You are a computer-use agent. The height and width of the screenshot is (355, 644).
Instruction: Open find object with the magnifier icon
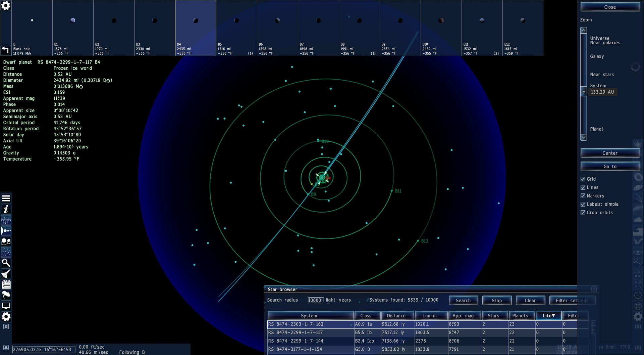point(6,263)
